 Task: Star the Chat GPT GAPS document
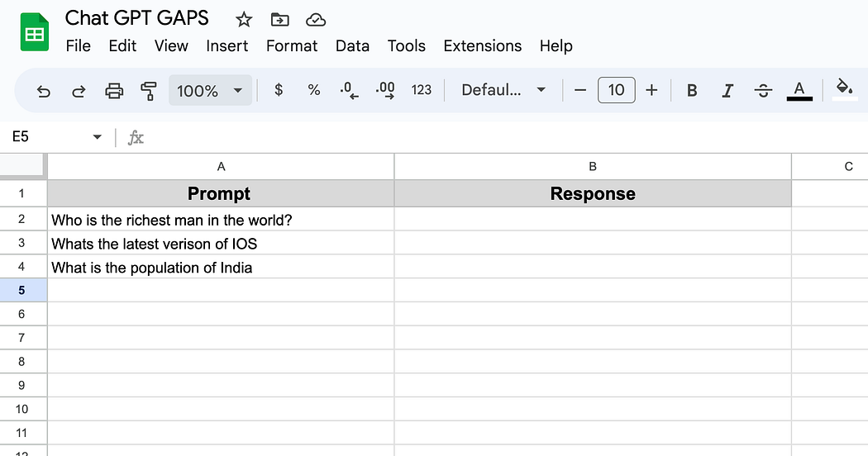(244, 20)
